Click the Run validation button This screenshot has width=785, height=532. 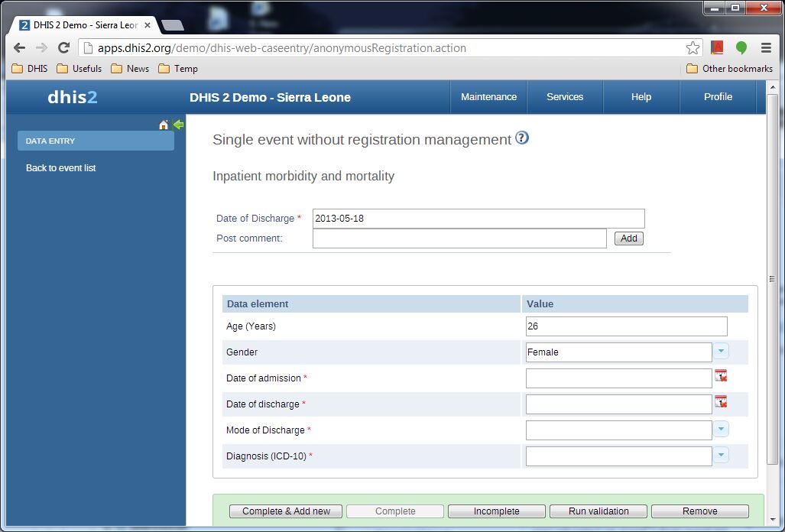click(598, 511)
